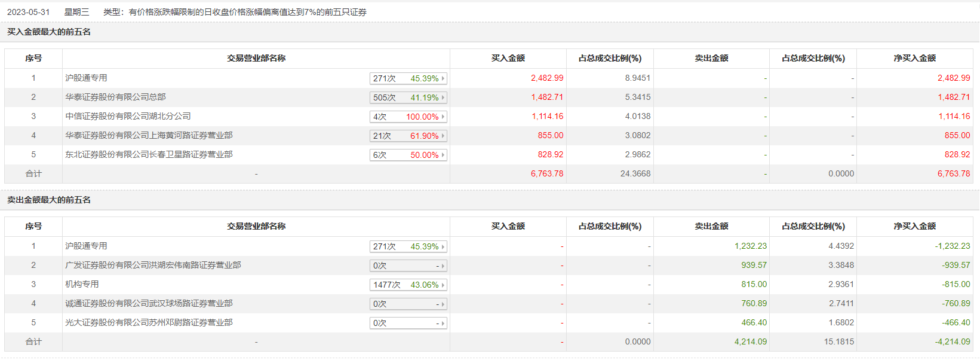Open 广发证券洪湖宏伟南路证券营业部 link

pos(153,266)
